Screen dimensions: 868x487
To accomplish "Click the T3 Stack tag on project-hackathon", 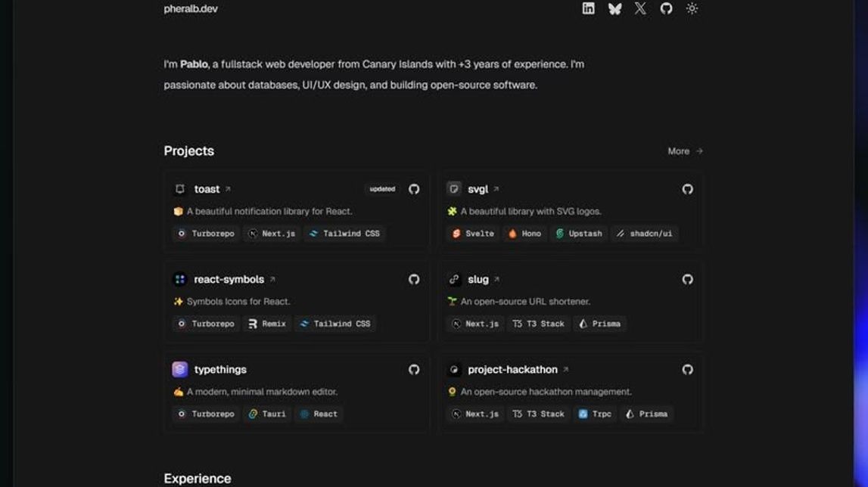I will point(539,414).
